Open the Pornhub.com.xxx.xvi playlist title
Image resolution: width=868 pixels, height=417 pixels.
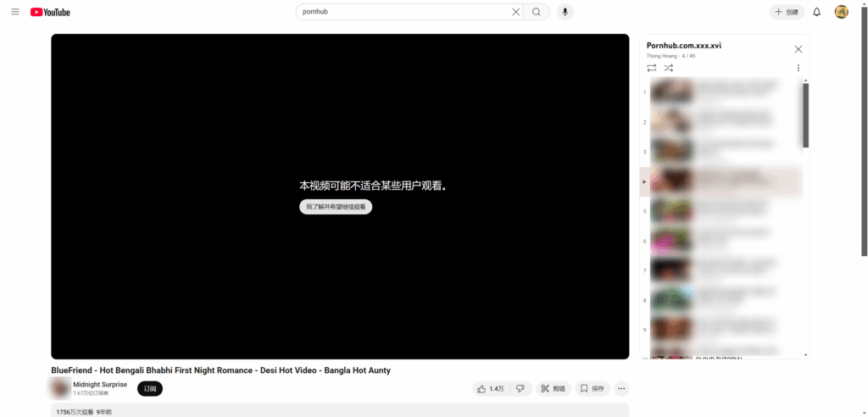684,46
